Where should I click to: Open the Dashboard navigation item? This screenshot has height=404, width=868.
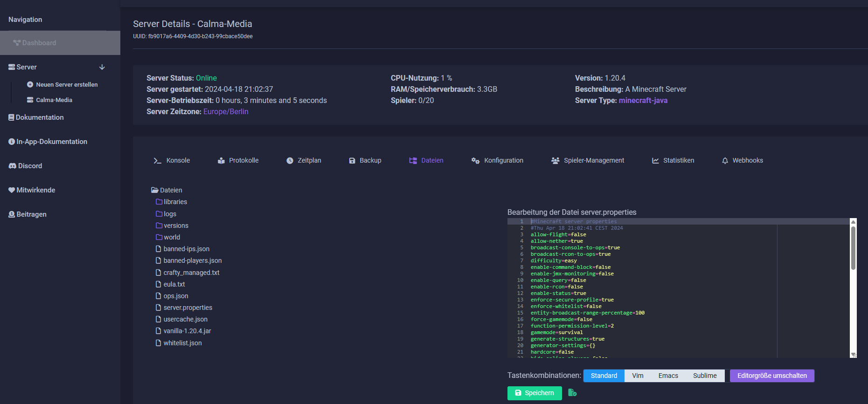pos(60,43)
